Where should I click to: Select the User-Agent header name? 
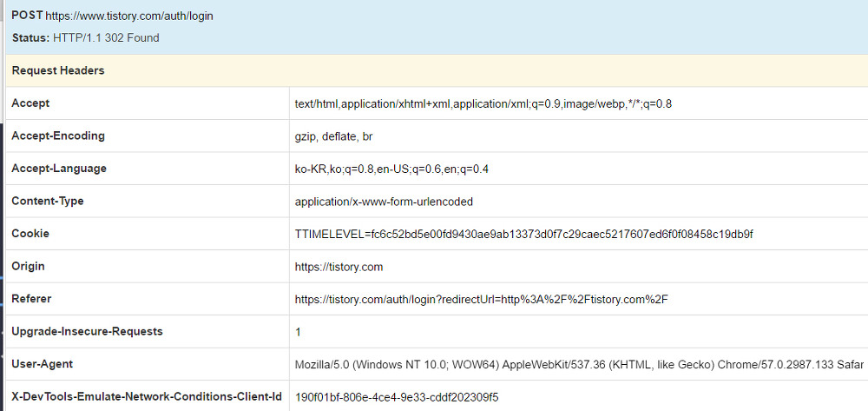43,364
